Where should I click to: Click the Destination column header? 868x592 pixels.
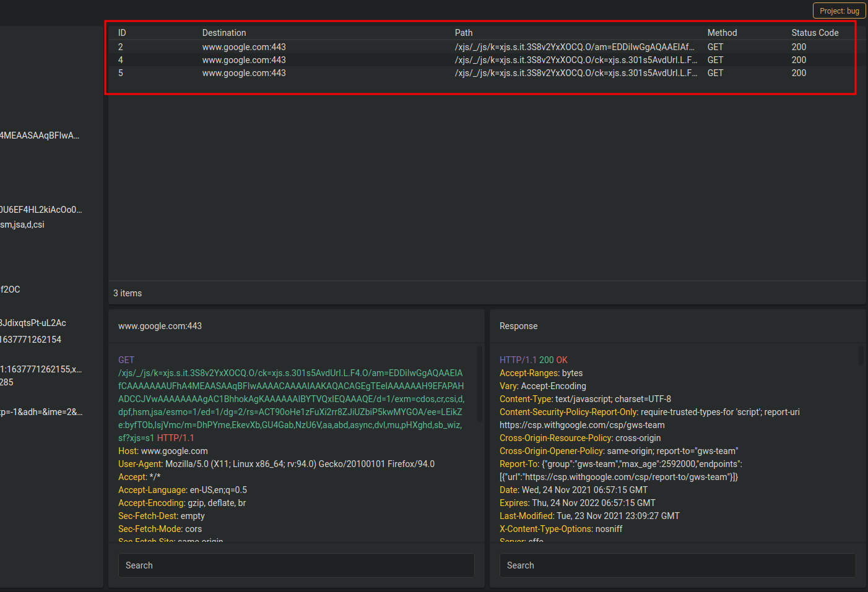[224, 32]
